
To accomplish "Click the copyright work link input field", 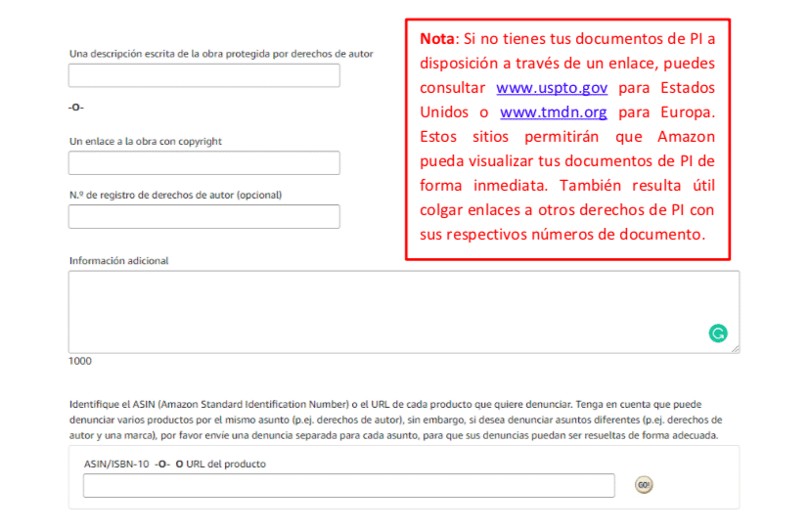I will click(204, 162).
